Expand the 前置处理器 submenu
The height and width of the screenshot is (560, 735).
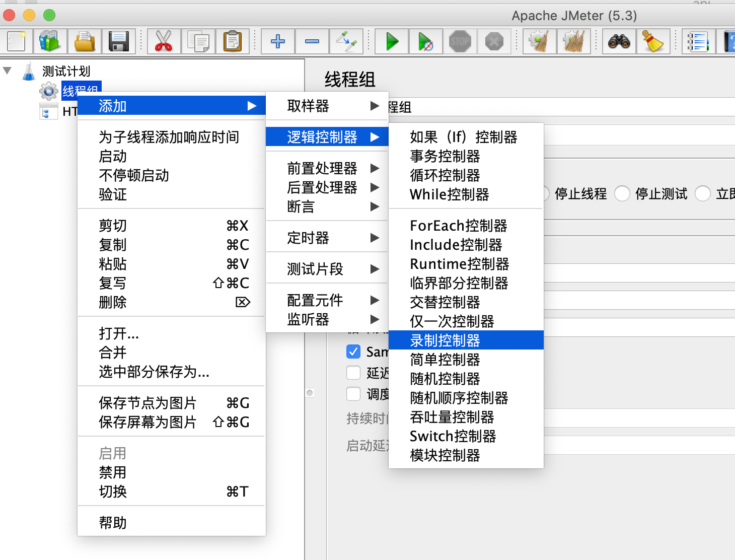pos(327,168)
